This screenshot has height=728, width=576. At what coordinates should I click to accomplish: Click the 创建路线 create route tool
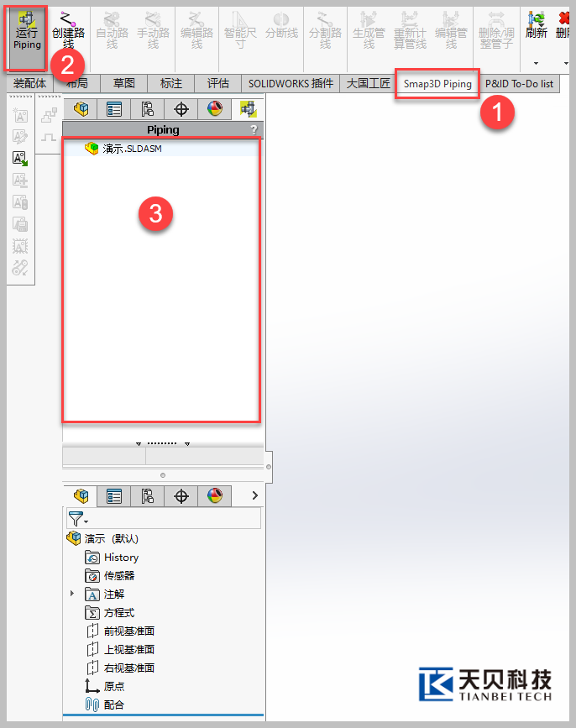pos(68,32)
